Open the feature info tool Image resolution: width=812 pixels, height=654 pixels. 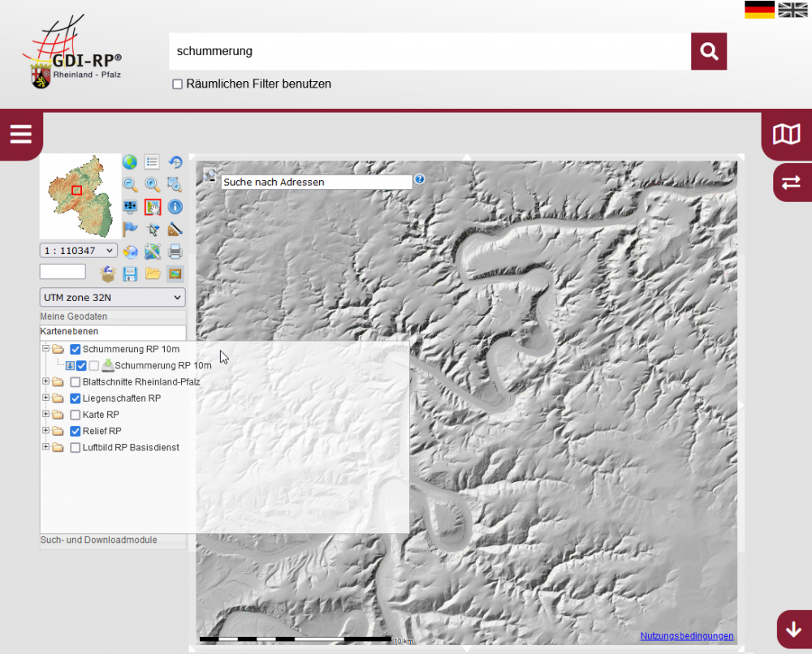[175, 207]
